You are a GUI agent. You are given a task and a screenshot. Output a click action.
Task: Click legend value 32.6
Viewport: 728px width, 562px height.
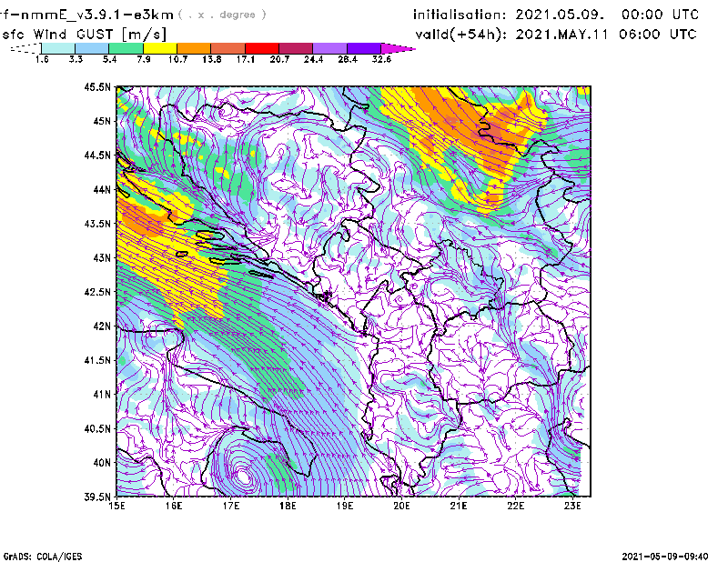[x=381, y=59]
